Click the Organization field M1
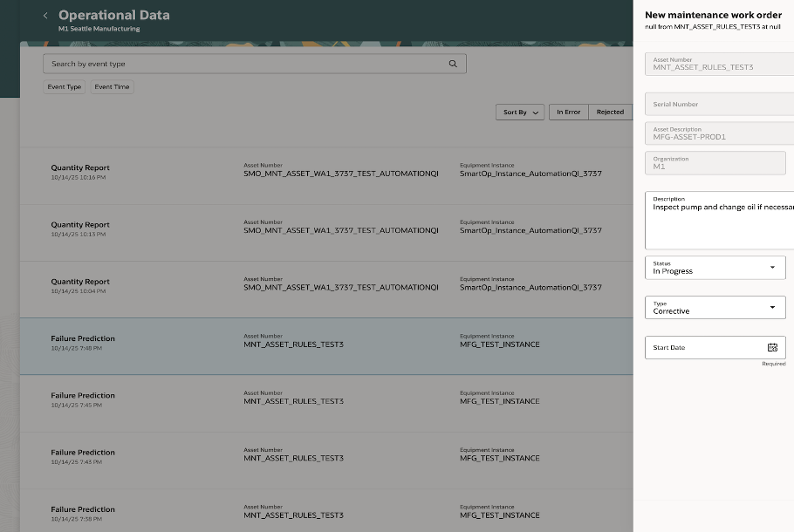794x532 pixels. pyautogui.click(x=715, y=163)
